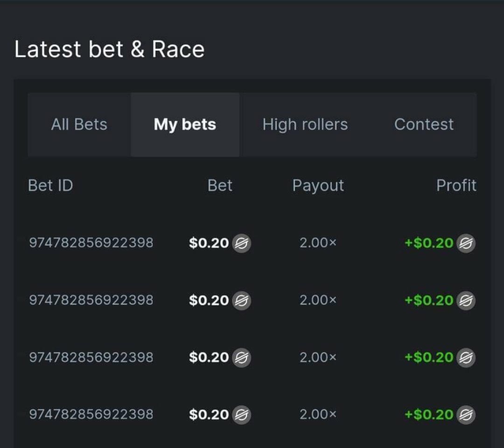Click the 2.00× payout in the second row
The image size is (504, 448).
click(318, 300)
